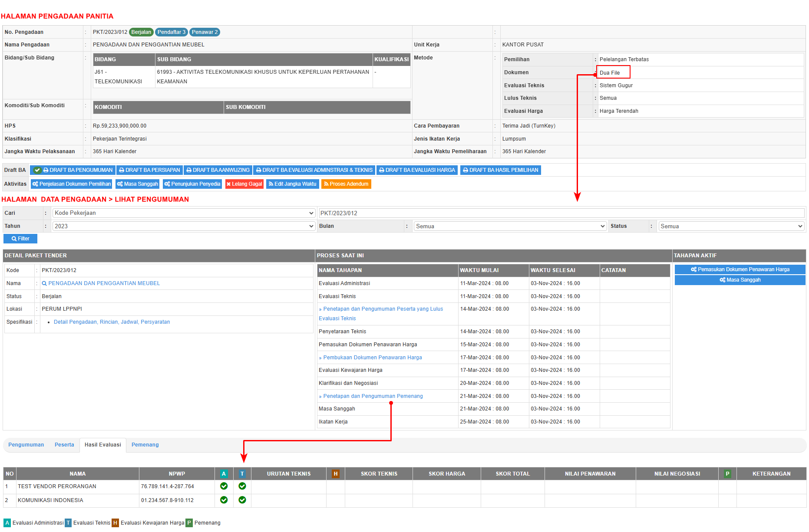Expand the Kode Pekerjaan search dropdown
The height and width of the screenshot is (532, 809).
184,213
